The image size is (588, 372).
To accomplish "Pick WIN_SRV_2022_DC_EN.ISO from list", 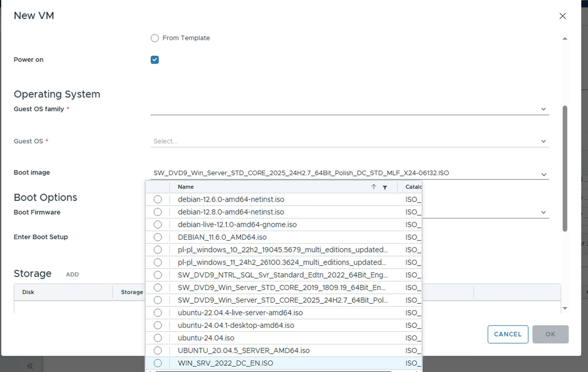I will [225, 363].
